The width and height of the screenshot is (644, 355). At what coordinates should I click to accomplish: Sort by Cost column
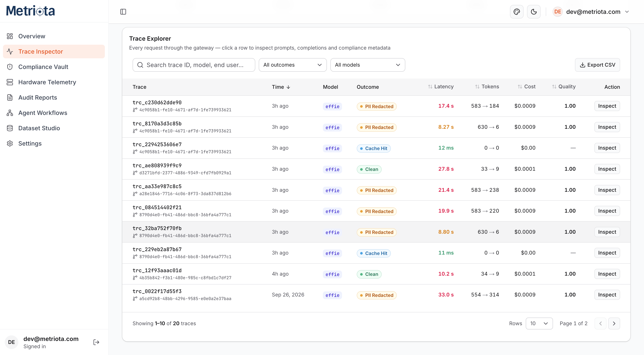coord(526,87)
